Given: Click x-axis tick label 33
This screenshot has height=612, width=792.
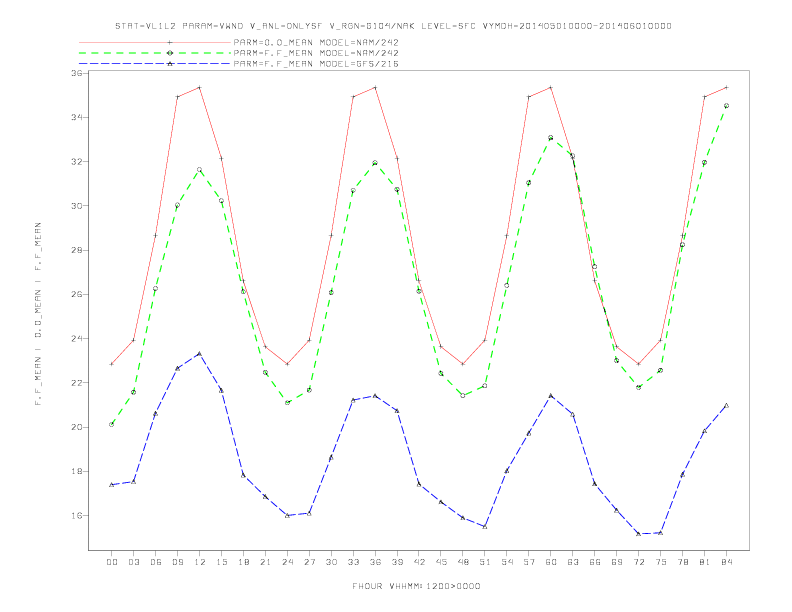Looking at the screenshot, I should click(x=353, y=562).
